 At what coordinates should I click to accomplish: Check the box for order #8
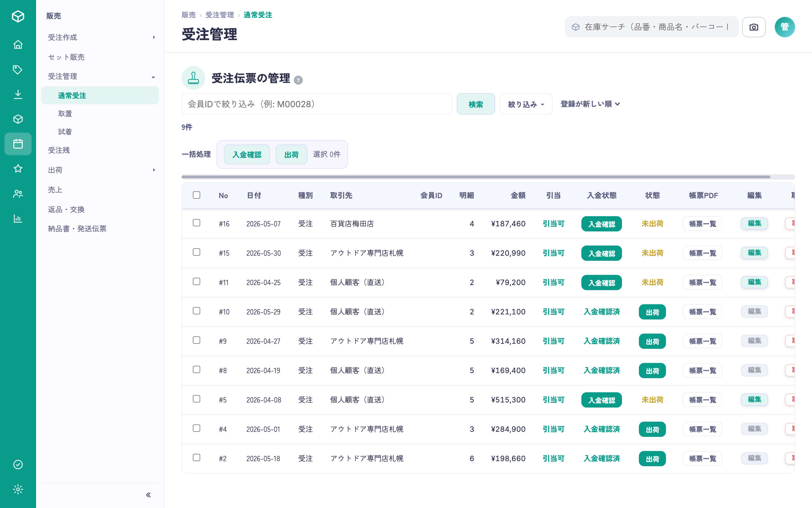pos(197,370)
